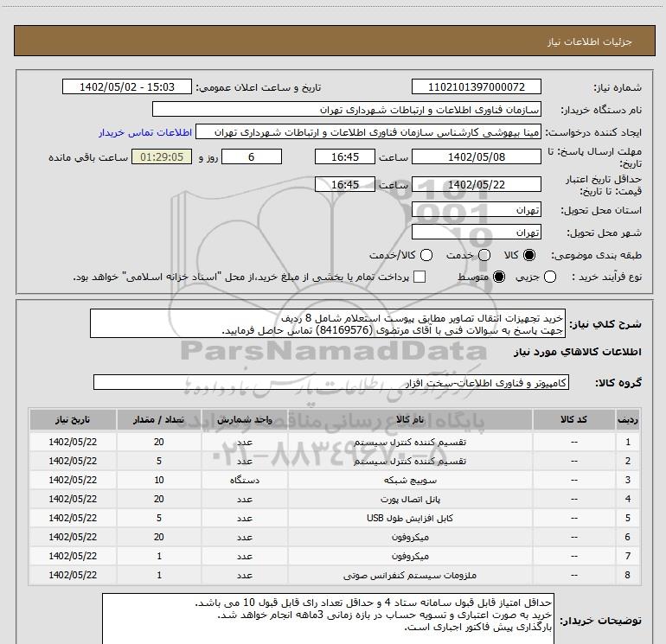Click the شهر محل تحویل field تهران

476,233
